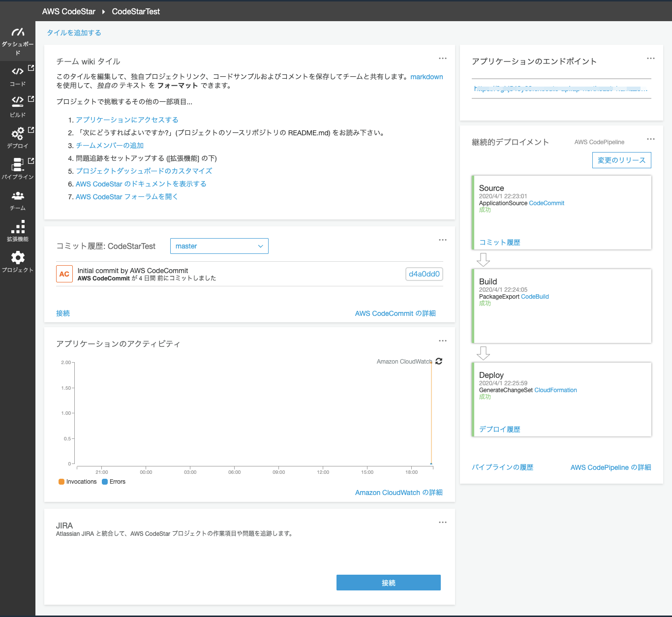Screen dimensions: 672x617
Task: Click the Source stage title
Action: coord(491,188)
